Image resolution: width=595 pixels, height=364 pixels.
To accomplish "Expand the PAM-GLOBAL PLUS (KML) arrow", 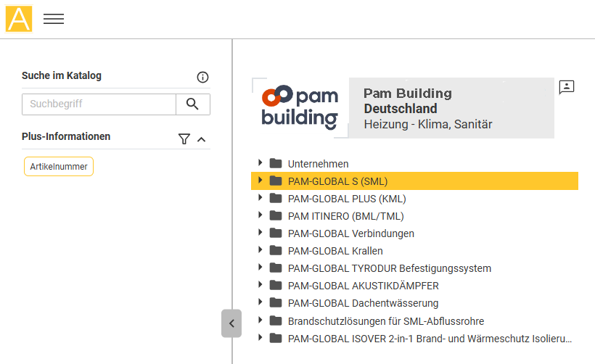I will click(x=260, y=197).
